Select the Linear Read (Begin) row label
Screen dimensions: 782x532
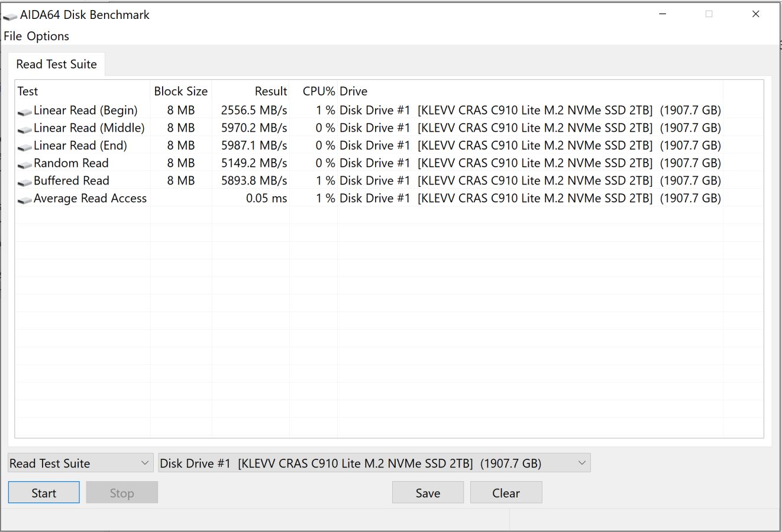coord(85,110)
